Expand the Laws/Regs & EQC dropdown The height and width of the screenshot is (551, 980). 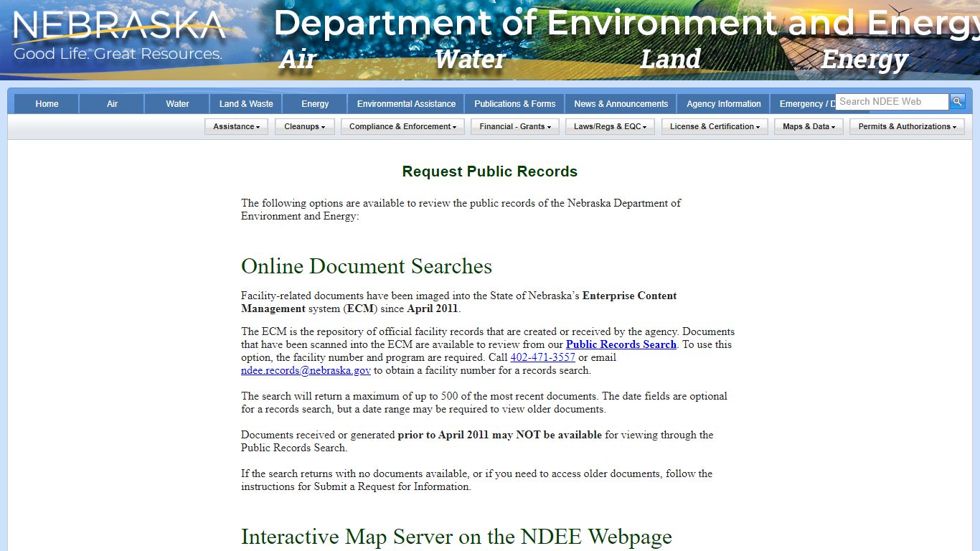coord(610,126)
